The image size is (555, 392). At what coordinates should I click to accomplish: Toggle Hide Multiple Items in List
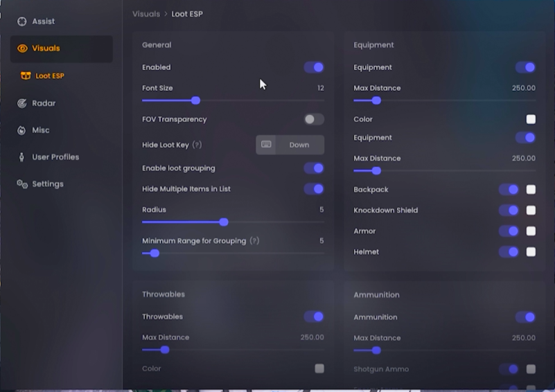[x=314, y=189]
